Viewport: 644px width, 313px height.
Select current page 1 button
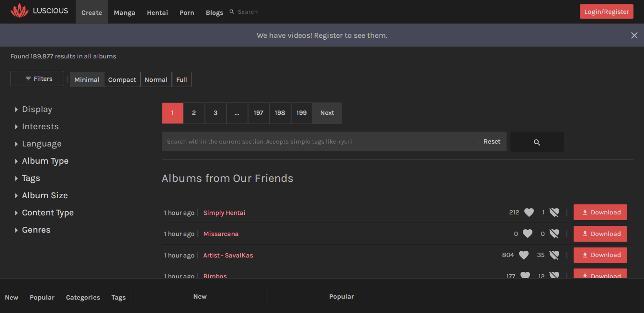(x=172, y=113)
